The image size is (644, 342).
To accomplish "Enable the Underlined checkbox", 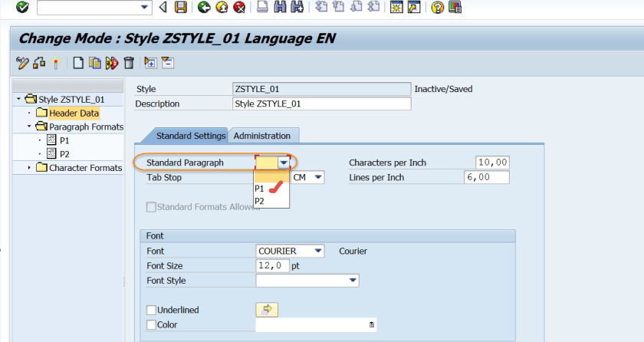I will 151,310.
